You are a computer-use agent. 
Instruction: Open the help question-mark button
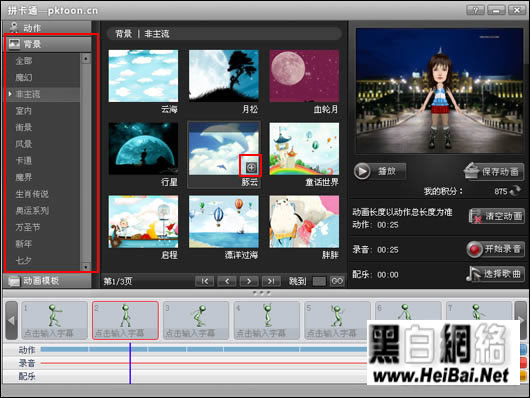[x=475, y=10]
